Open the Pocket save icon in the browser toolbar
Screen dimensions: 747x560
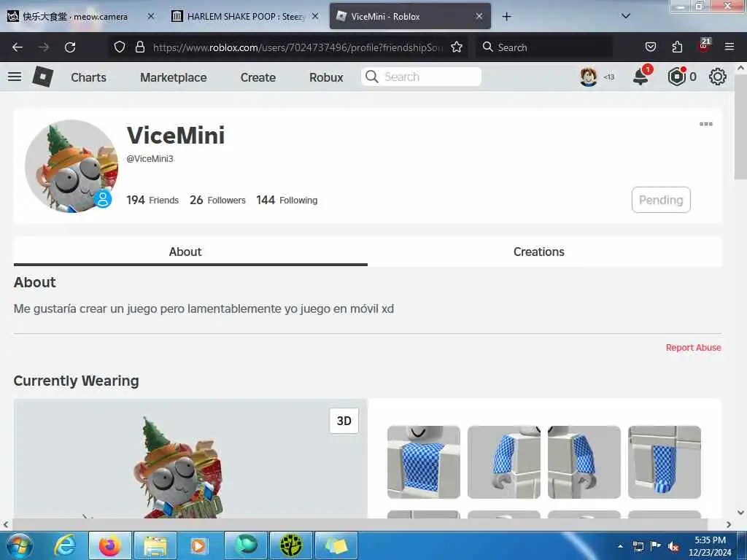[x=650, y=47]
